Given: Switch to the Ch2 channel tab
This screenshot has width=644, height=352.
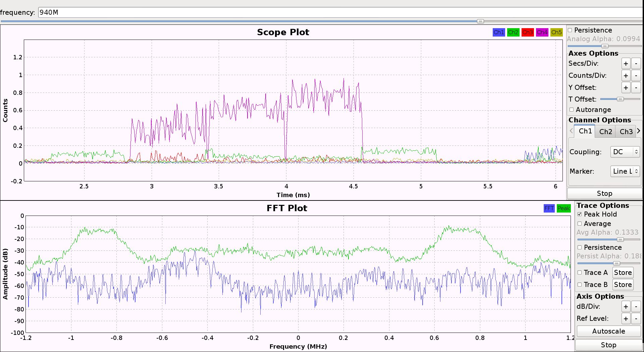Looking at the screenshot, I should 605,132.
